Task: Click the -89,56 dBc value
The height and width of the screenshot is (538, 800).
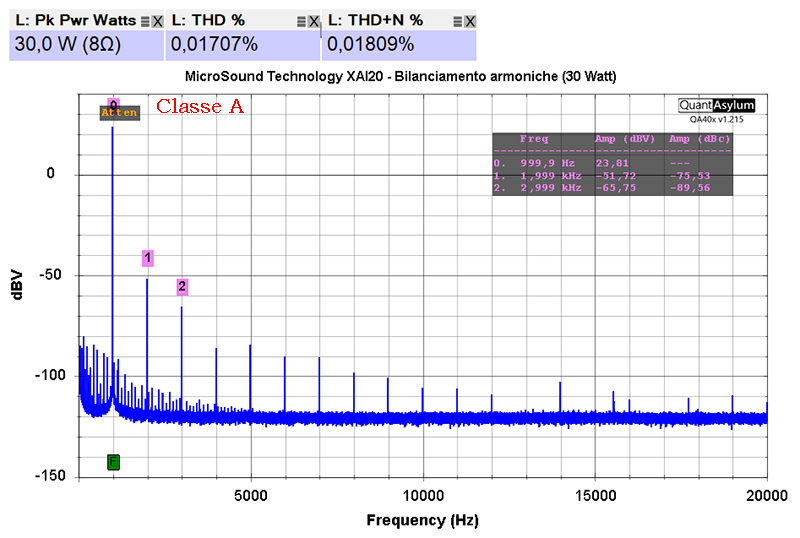Action: pos(690,188)
